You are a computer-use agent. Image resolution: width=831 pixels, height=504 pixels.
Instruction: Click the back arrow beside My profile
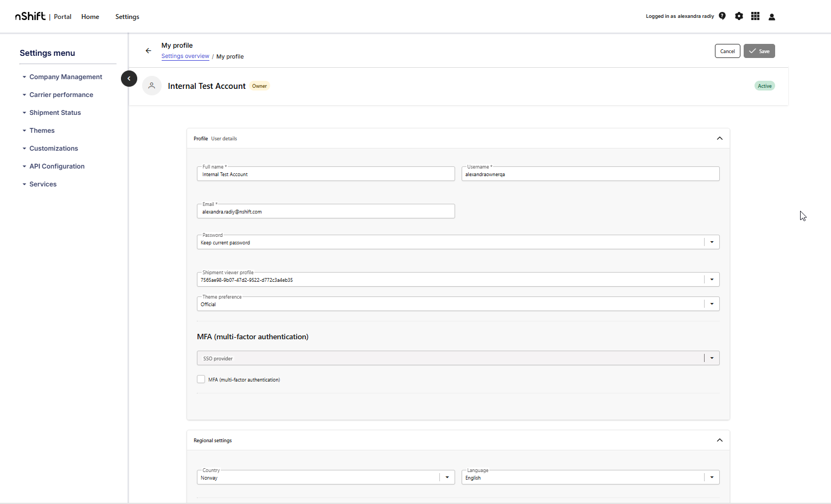[x=148, y=51]
